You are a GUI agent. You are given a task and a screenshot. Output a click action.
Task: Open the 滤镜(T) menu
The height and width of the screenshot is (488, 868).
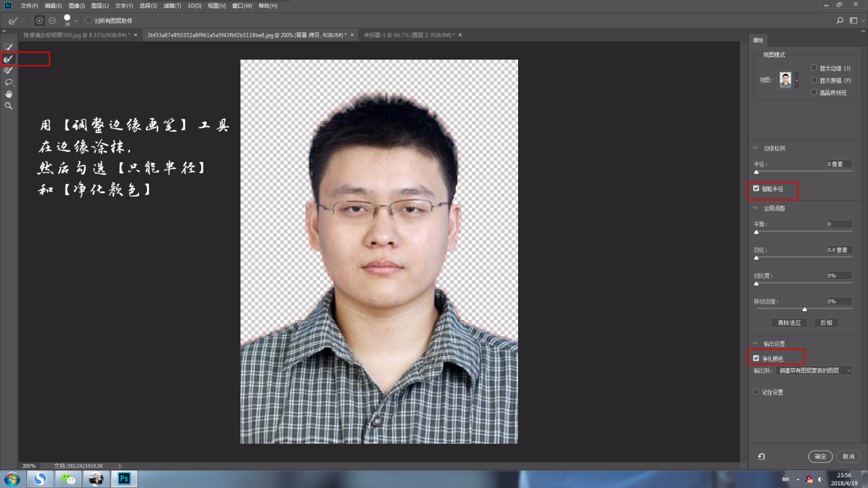pyautogui.click(x=172, y=6)
